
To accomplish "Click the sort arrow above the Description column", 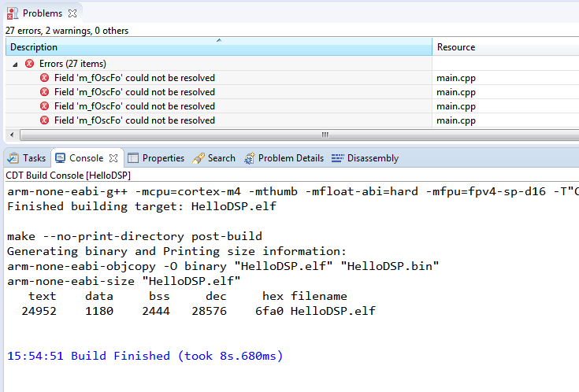I will [x=218, y=40].
